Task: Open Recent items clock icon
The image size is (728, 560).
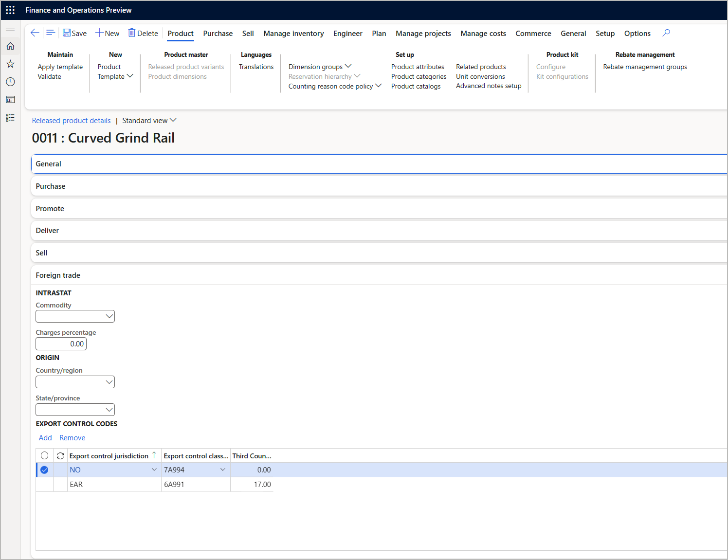Action: click(x=10, y=82)
